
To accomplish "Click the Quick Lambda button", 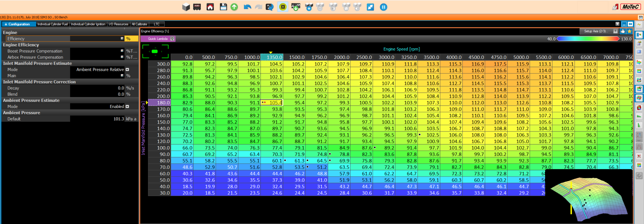I will [x=158, y=39].
